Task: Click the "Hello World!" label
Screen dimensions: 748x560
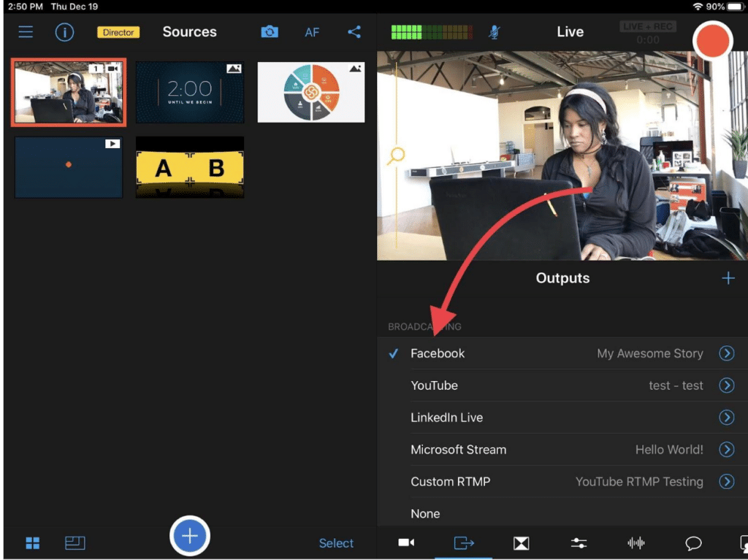Action: [x=669, y=449]
